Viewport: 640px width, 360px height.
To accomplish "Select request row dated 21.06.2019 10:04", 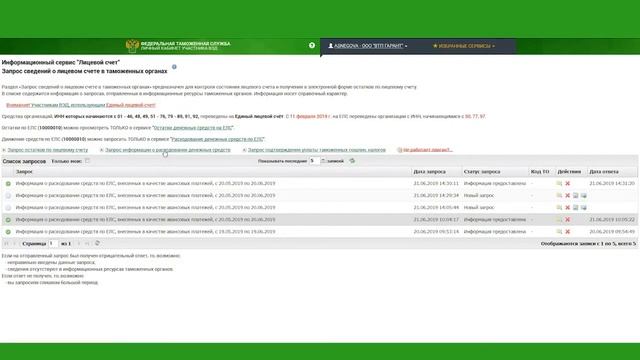I will 320,220.
